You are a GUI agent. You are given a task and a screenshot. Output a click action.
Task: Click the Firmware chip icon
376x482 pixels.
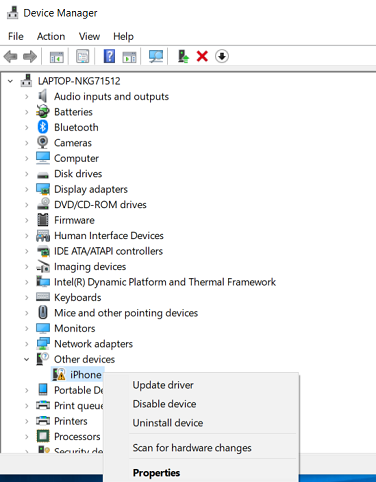coord(43,220)
